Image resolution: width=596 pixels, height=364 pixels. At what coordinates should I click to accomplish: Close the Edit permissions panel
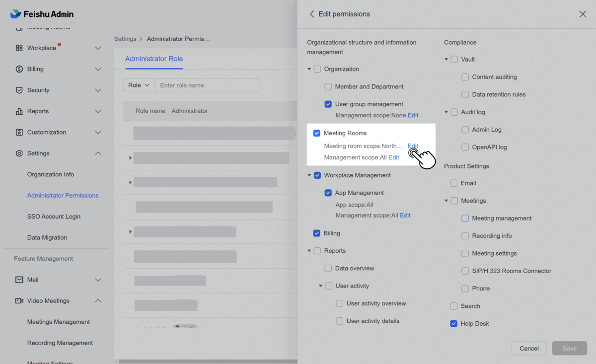582,14
